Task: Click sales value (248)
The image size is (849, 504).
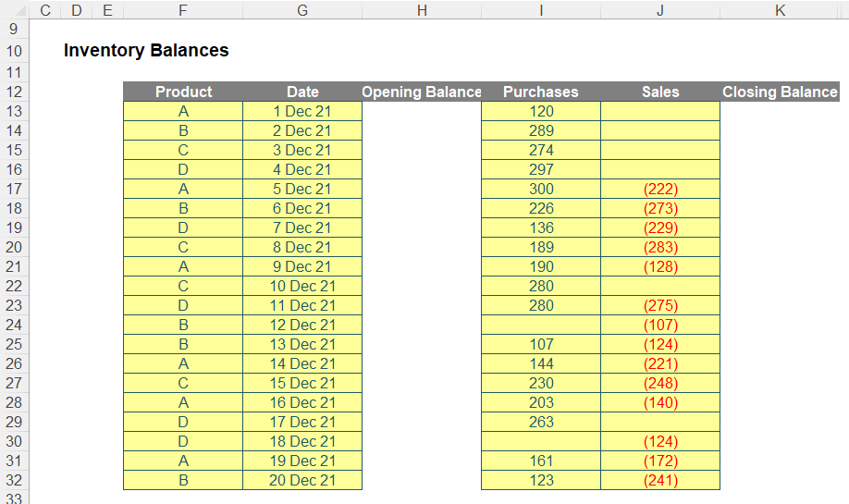Action: (660, 383)
